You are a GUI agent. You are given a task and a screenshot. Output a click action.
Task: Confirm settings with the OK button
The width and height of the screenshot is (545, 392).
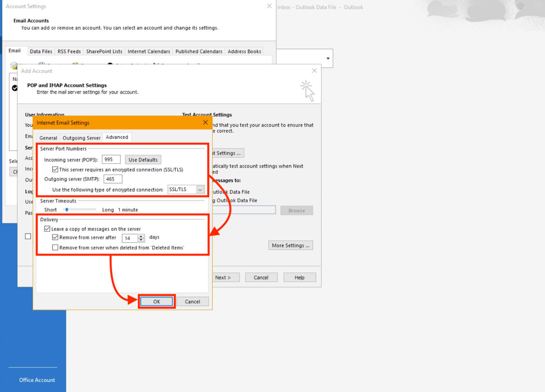pos(157,302)
